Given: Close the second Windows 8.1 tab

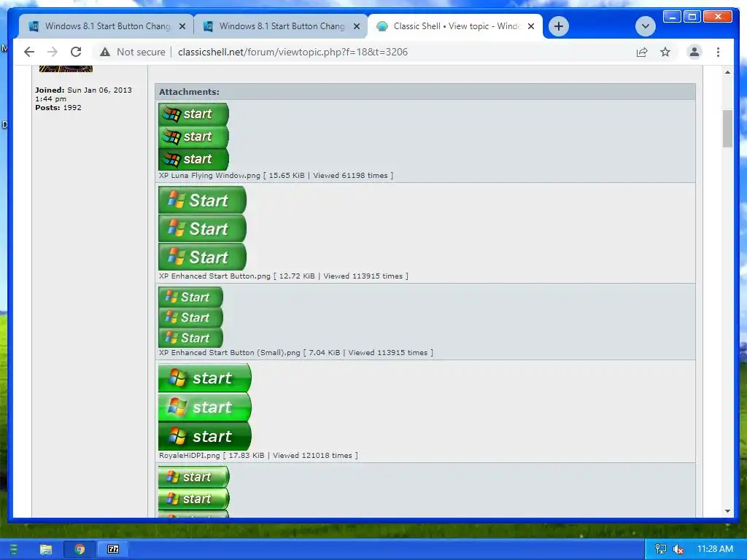Looking at the screenshot, I should pos(356,27).
